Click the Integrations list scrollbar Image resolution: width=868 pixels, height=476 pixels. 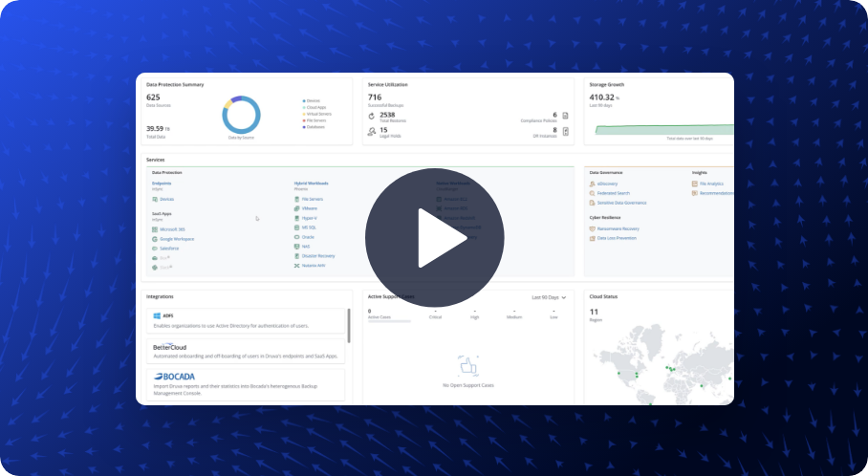click(349, 325)
